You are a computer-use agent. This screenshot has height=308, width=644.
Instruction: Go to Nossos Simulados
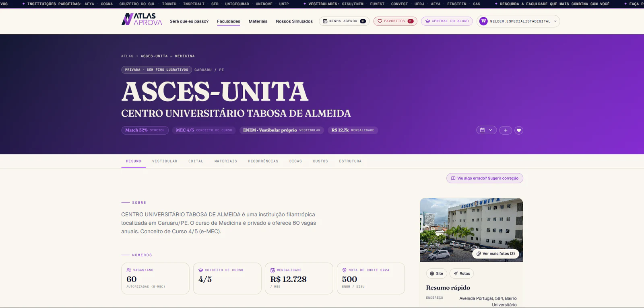coord(294,21)
